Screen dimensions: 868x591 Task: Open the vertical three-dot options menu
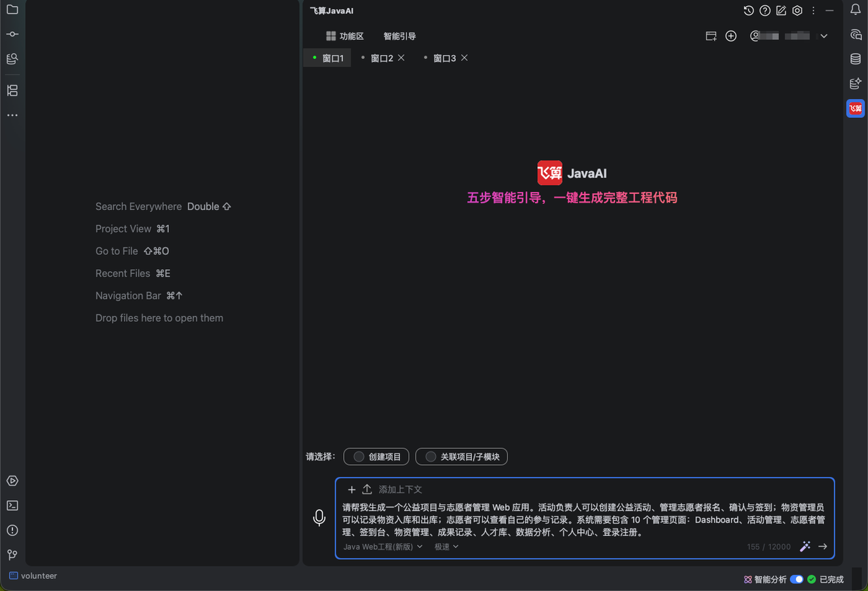pos(814,10)
